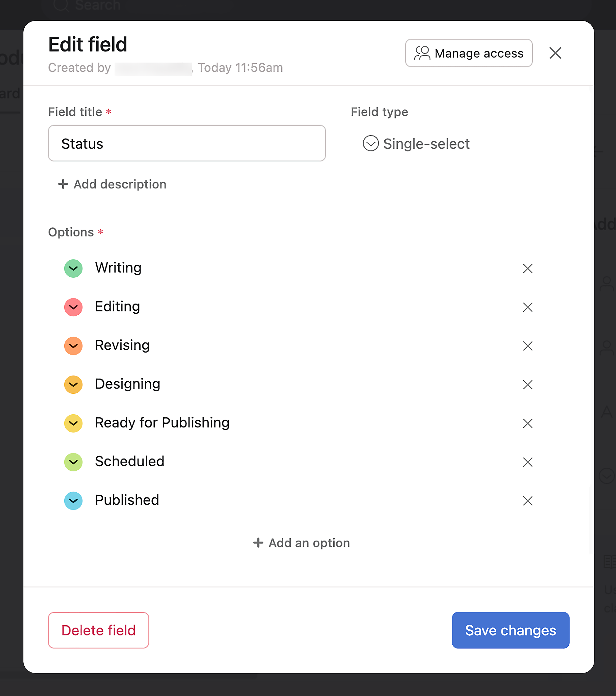Click inside the Field title input
Image resolution: width=616 pixels, height=696 pixels.
187,143
